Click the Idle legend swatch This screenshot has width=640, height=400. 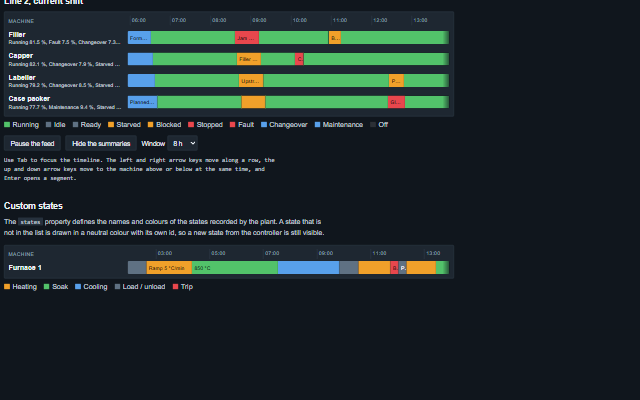pos(49,124)
